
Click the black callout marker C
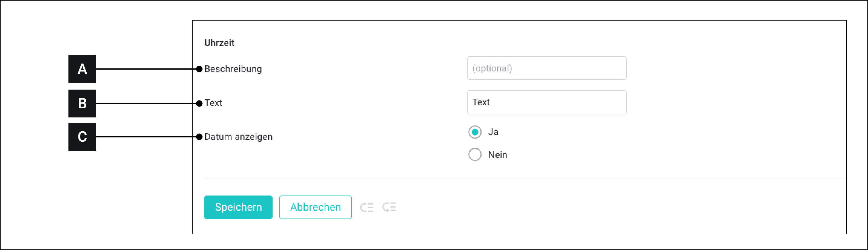point(82,137)
